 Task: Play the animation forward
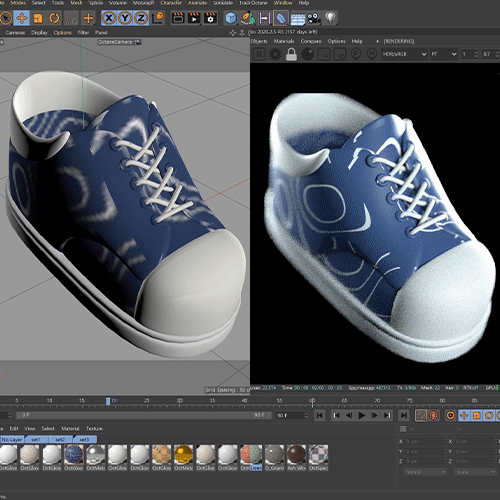362,415
